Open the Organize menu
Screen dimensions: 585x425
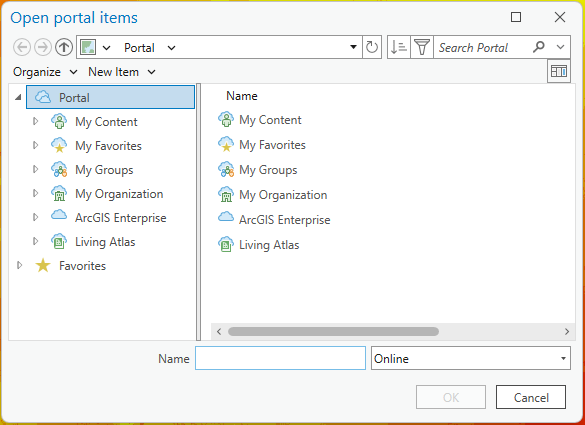click(45, 72)
